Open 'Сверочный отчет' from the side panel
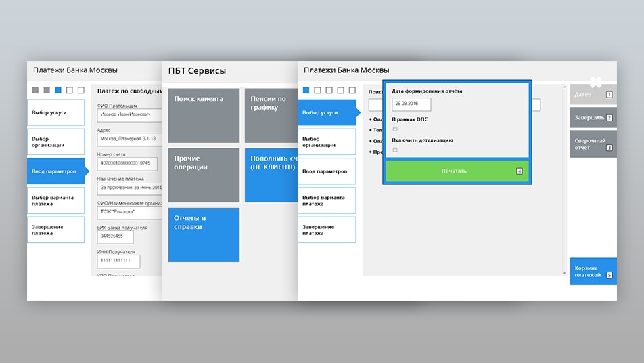The image size is (644, 363). (593, 144)
